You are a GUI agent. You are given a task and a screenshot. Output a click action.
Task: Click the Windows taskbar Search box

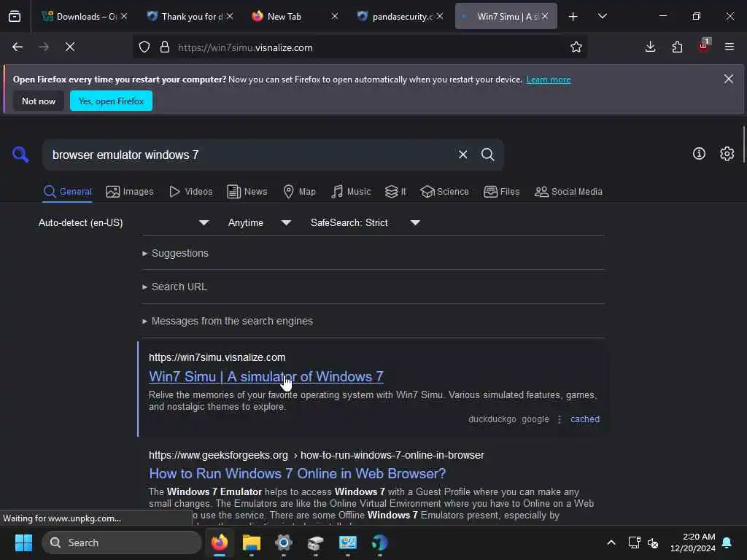(x=122, y=542)
